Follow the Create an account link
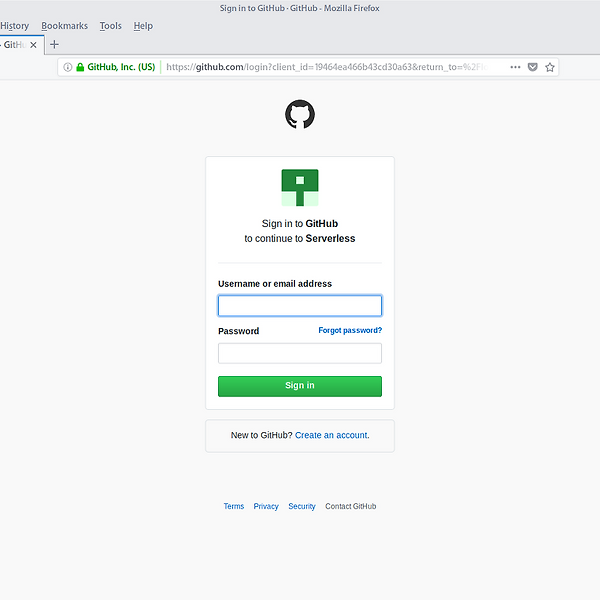The width and height of the screenshot is (600, 600). coord(332,435)
